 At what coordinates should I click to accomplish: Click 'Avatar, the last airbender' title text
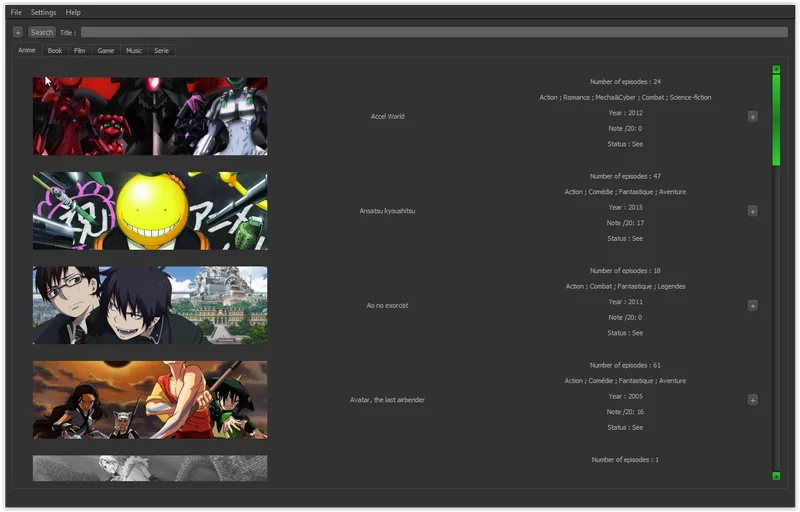click(387, 400)
